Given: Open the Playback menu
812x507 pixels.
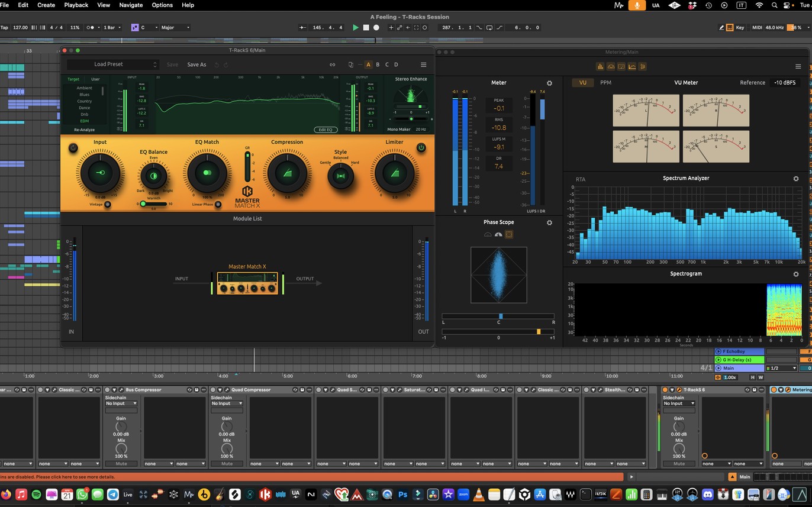Looking at the screenshot, I should 76,5.
